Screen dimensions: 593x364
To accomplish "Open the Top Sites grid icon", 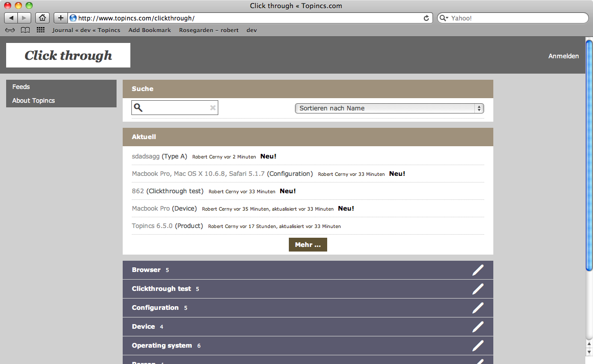I will tap(41, 30).
